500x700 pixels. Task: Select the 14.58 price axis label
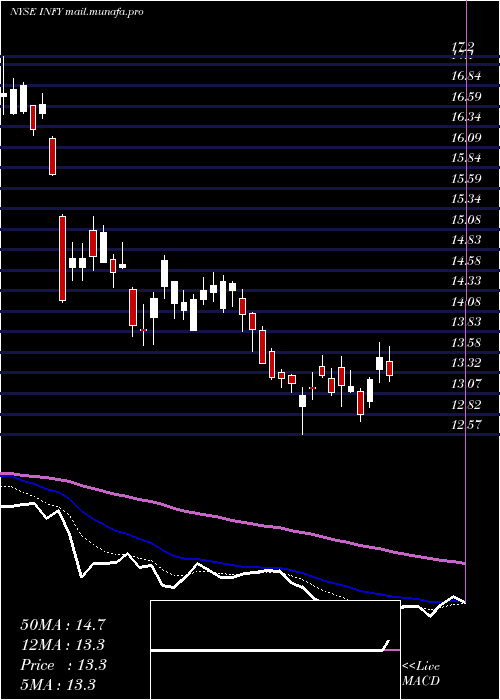pyautogui.click(x=466, y=261)
